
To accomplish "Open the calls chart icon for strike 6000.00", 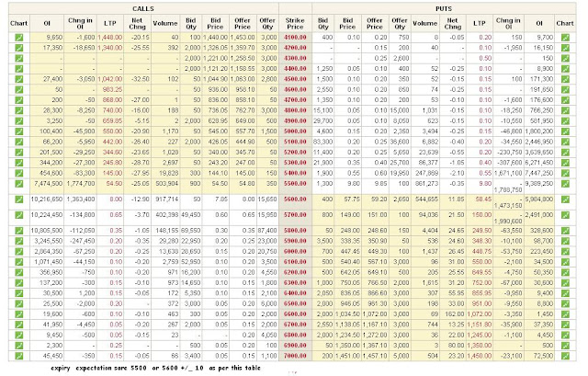I will (x=18, y=251).
